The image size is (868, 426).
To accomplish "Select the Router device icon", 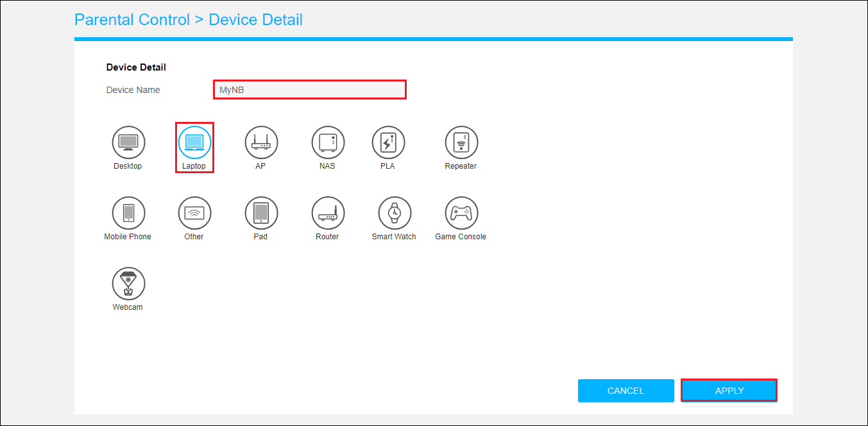I will pos(328,213).
